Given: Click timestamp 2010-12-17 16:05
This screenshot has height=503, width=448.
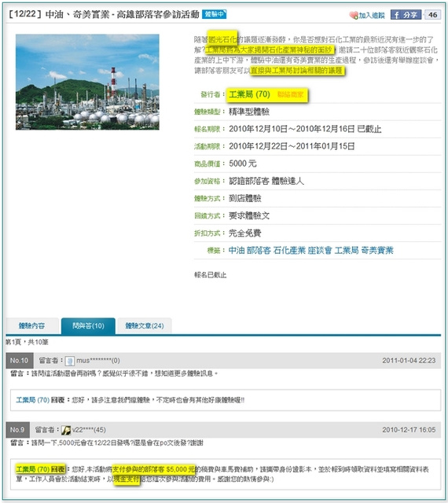Looking at the screenshot, I should (409, 430).
